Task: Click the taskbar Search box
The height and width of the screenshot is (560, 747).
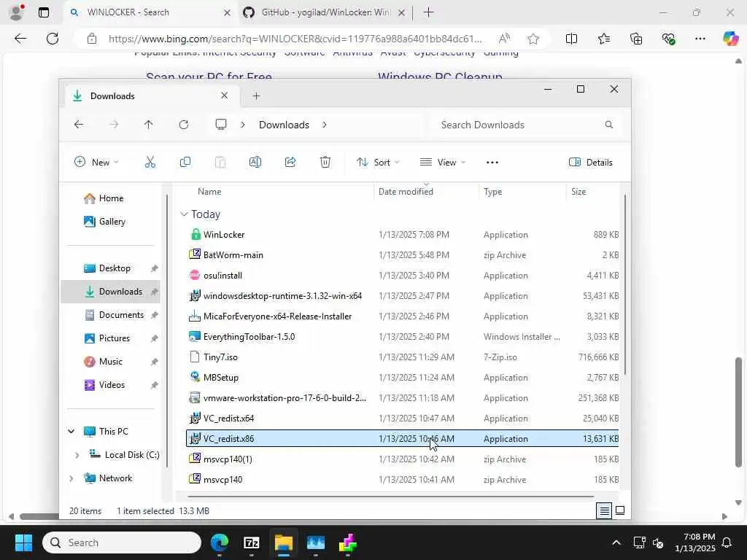Action: tap(122, 542)
